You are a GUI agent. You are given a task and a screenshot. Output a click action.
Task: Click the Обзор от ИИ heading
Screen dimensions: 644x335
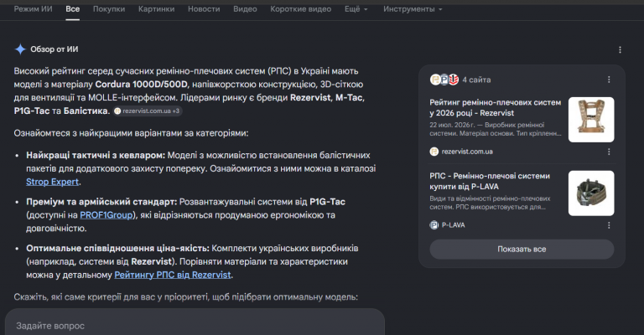pyautogui.click(x=55, y=49)
